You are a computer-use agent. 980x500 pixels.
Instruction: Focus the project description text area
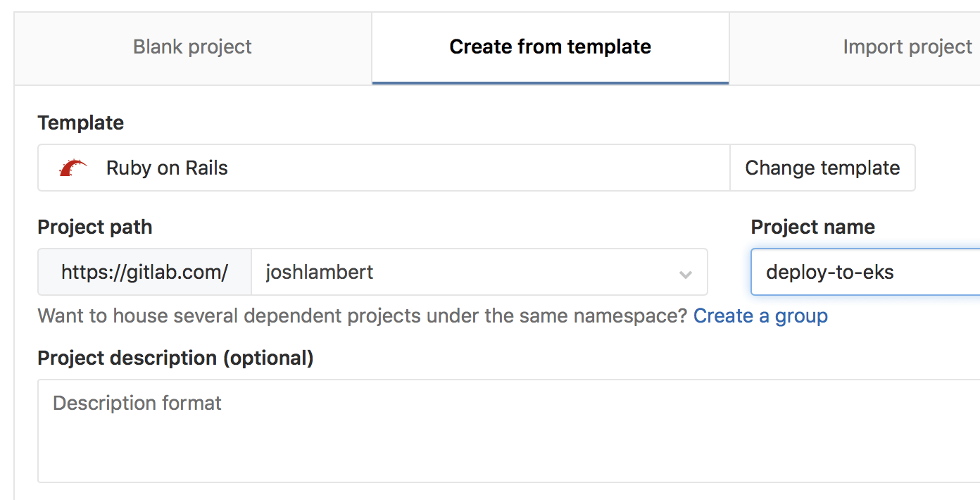493,430
